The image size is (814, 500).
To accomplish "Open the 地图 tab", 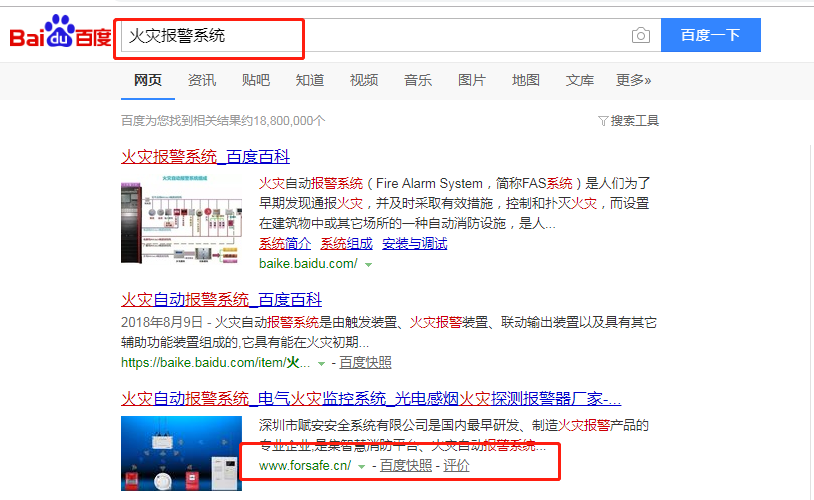I will 526,80.
